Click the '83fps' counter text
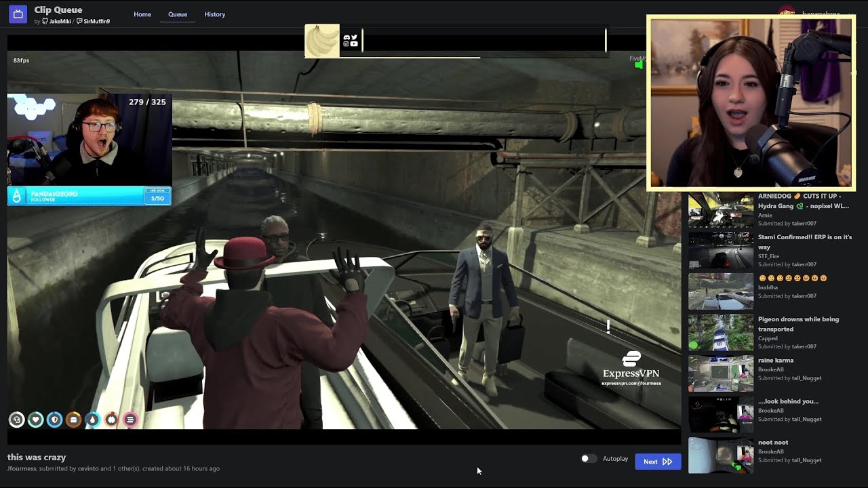Screen dimensions: 868x488 [x=21, y=60]
